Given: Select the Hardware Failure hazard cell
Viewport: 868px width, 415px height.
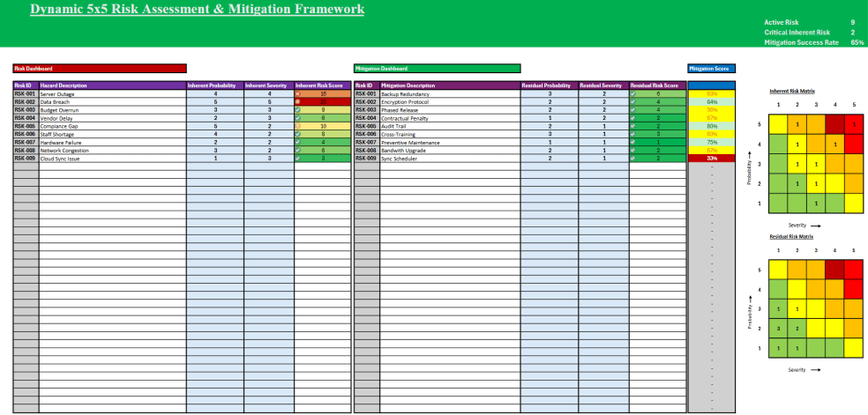Looking at the screenshot, I should tap(112, 142).
